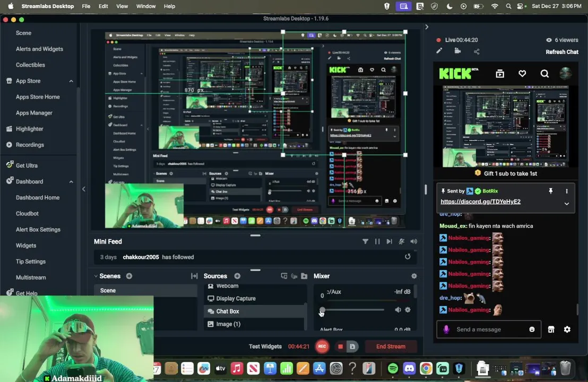Toggle Mini Feed volume speaker icon

(x=413, y=241)
